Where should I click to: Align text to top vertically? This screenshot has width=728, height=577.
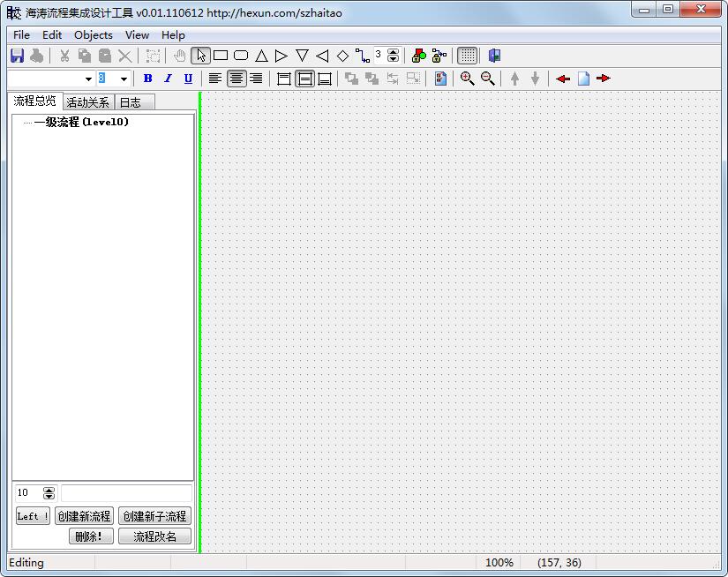pos(283,79)
